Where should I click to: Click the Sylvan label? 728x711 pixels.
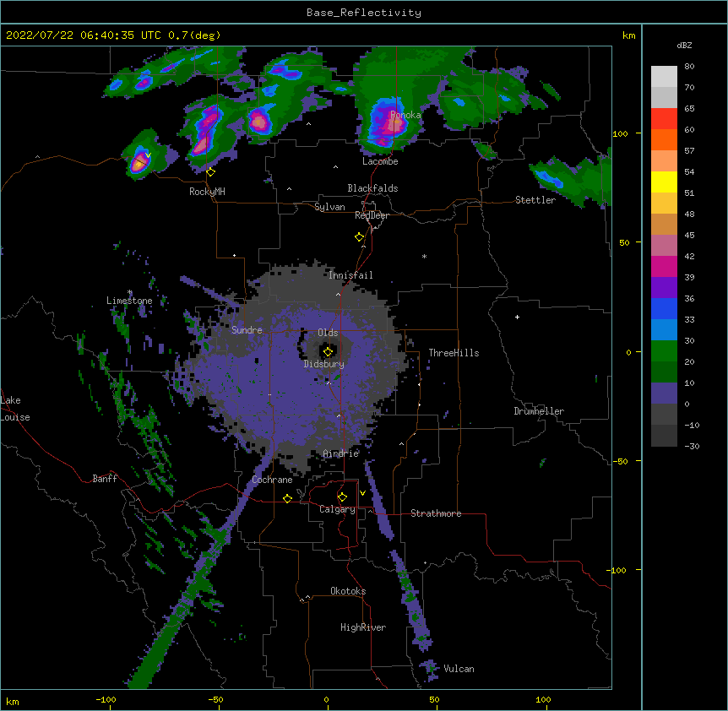329,207
